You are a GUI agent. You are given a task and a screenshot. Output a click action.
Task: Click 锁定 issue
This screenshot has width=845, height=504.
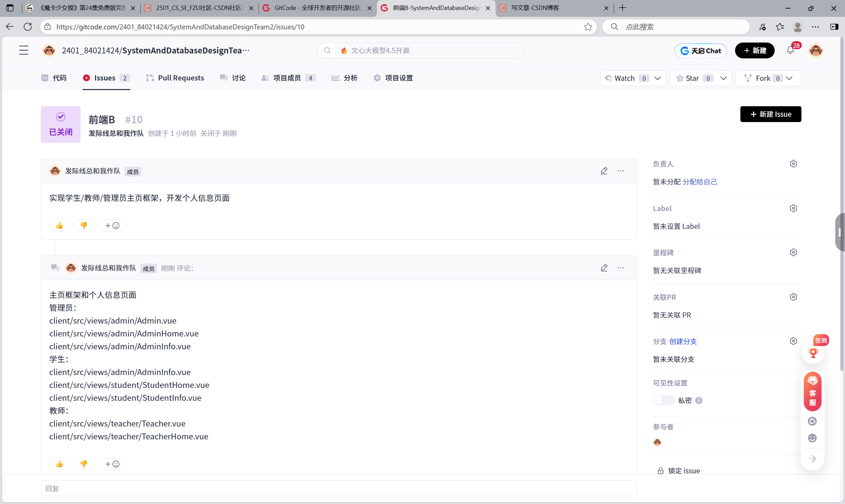pyautogui.click(x=679, y=470)
